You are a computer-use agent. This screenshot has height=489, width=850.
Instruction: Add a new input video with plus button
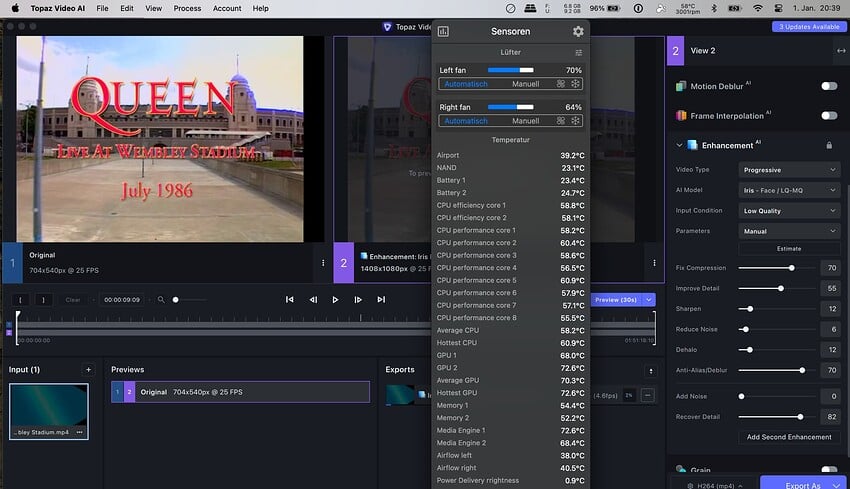pyautogui.click(x=88, y=369)
